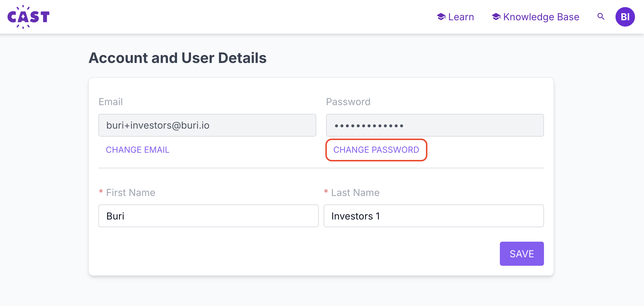Image resolution: width=644 pixels, height=306 pixels.
Task: Click the CAST logo
Action: 29,17
